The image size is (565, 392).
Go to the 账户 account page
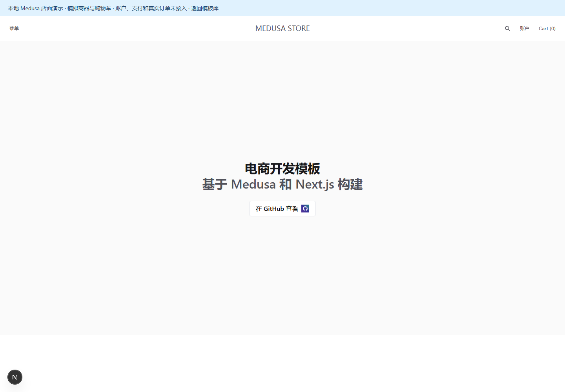525,28
